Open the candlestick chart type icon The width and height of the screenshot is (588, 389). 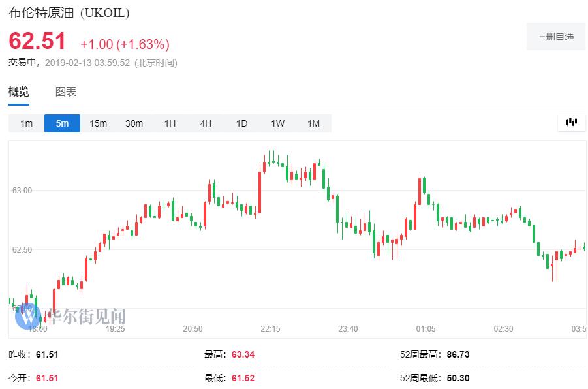point(572,122)
